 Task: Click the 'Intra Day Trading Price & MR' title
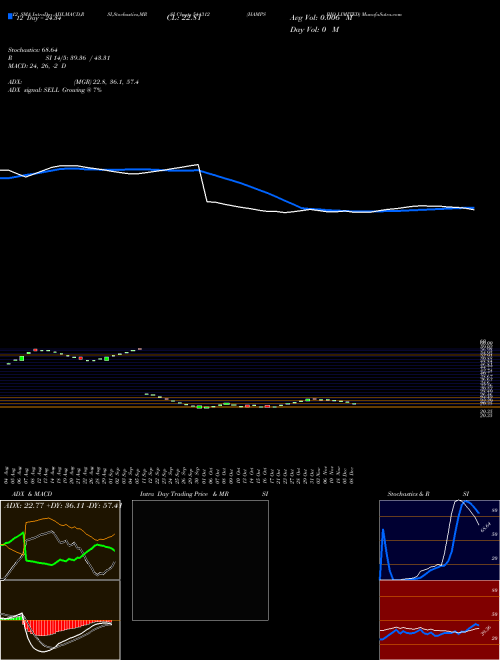[184, 494]
